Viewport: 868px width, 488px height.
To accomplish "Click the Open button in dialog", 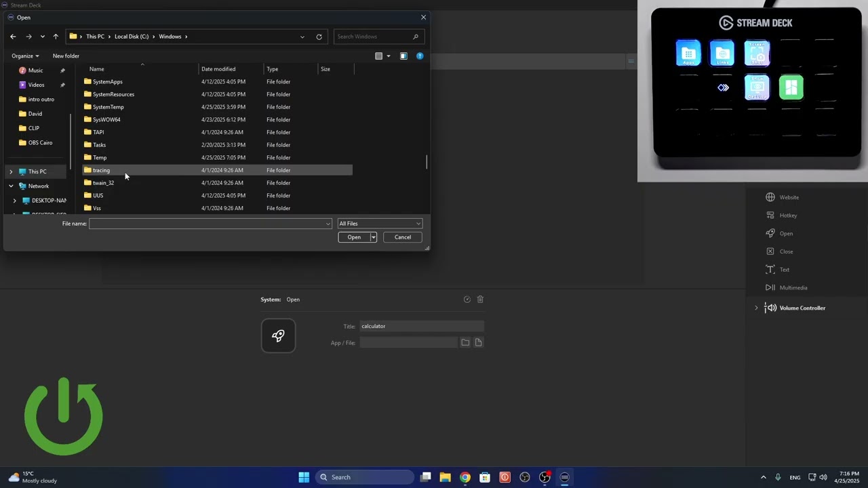I will (x=354, y=237).
